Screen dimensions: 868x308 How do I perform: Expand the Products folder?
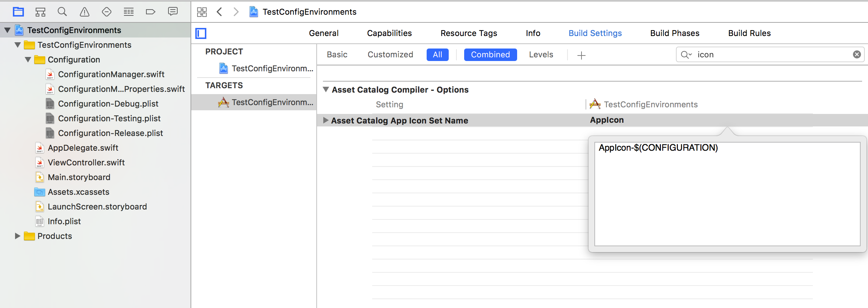point(17,236)
